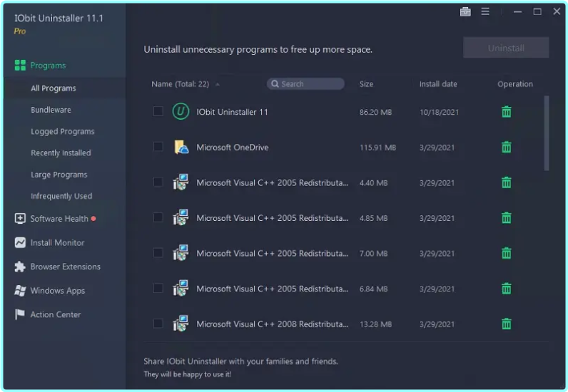Click the toolbox briefcase icon in title bar

tap(465, 11)
